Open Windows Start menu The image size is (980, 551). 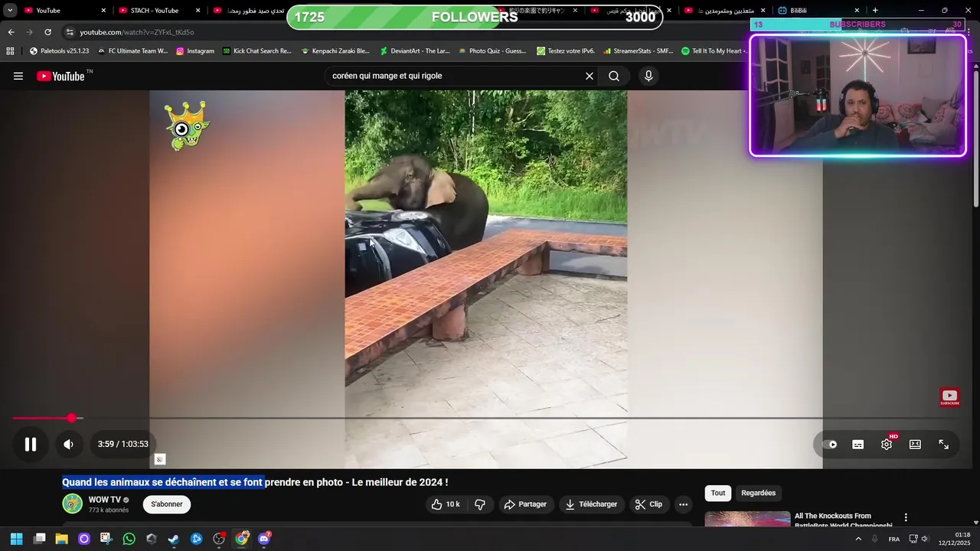click(16, 539)
